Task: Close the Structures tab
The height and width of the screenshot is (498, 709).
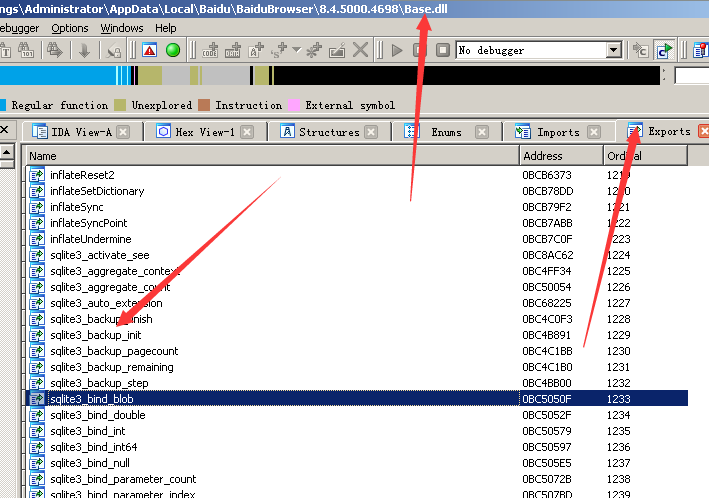Action: pos(371,132)
